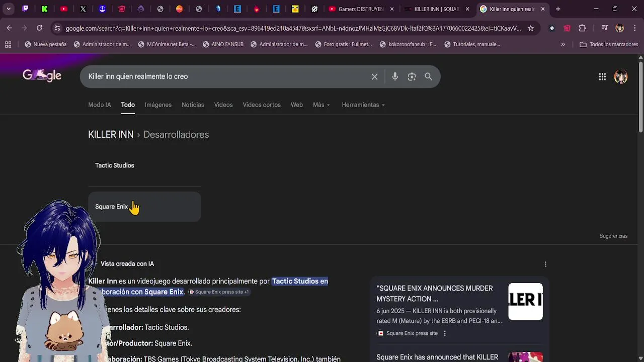Open the KILLER INN article thumbnail
Viewport: 644px width, 362px height.
(525, 301)
